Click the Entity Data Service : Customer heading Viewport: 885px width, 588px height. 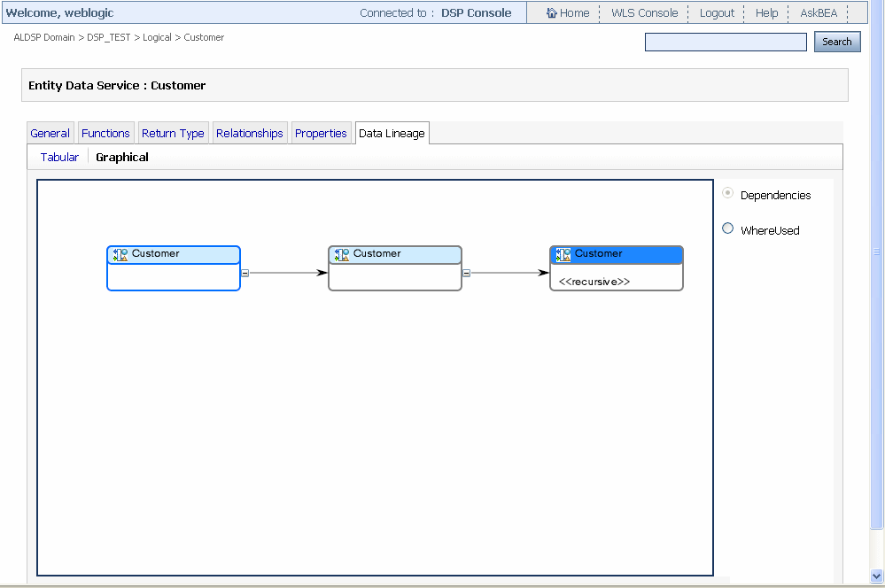pos(117,85)
